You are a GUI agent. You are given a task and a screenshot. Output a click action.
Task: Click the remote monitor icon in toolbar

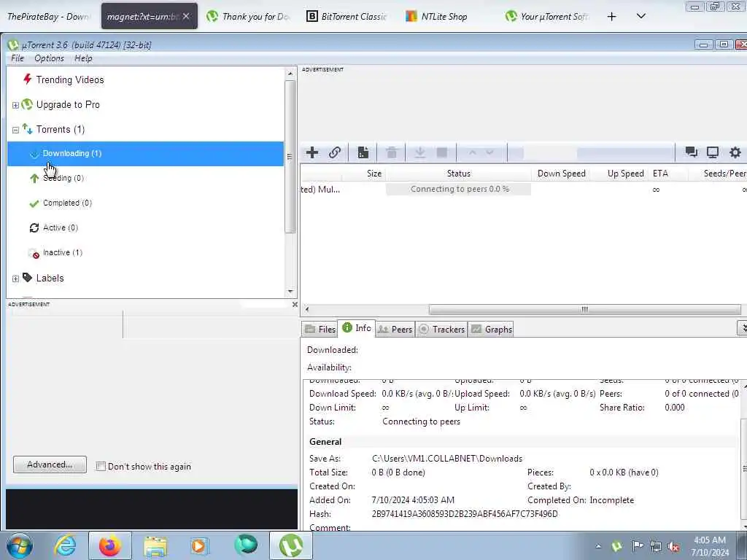713,152
